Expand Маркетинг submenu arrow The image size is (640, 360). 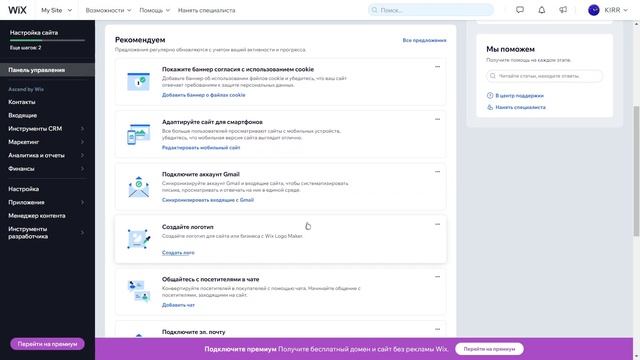point(82,142)
